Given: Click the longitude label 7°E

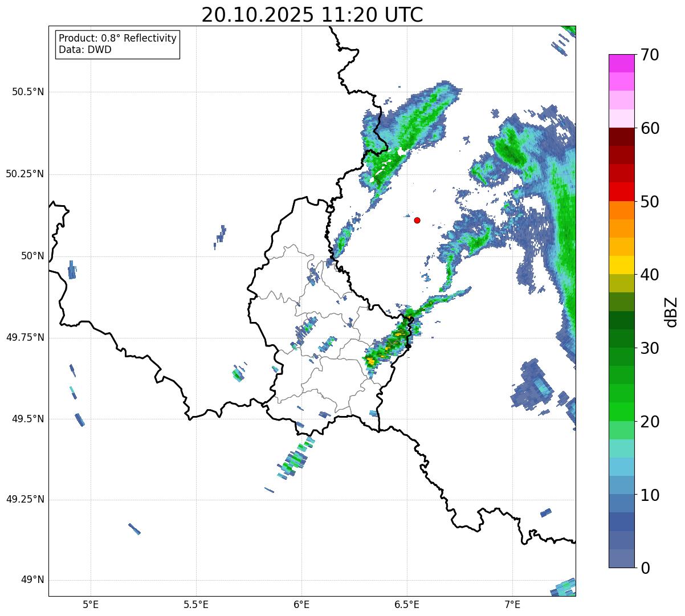Looking at the screenshot, I should [x=513, y=604].
